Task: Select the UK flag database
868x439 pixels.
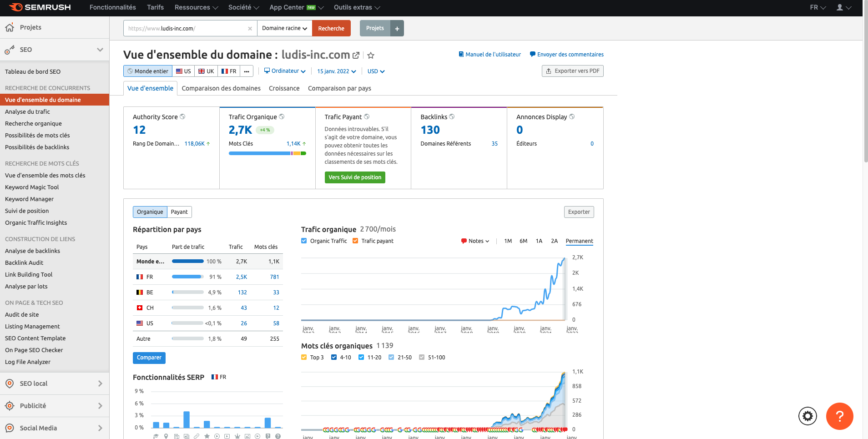Action: [206, 71]
